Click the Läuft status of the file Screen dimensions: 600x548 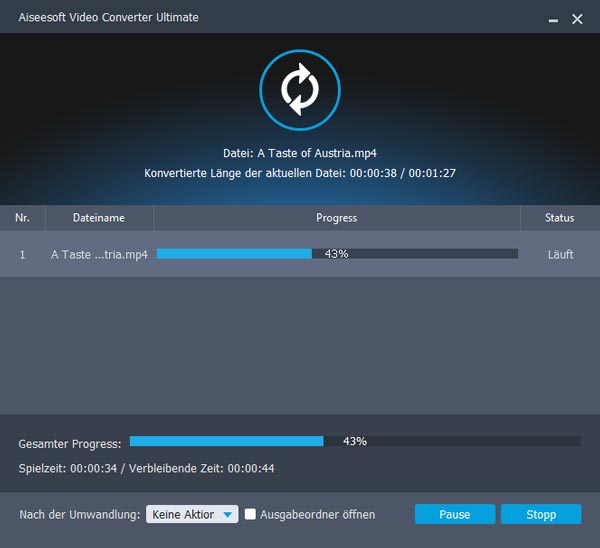tap(560, 254)
